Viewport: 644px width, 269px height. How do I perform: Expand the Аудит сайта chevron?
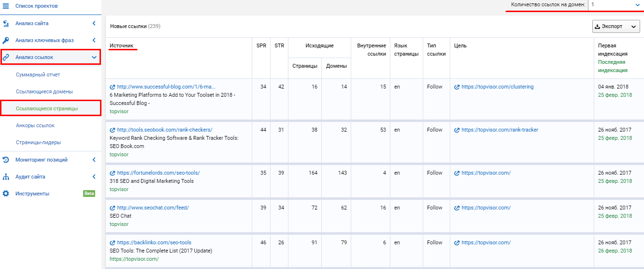(94, 177)
